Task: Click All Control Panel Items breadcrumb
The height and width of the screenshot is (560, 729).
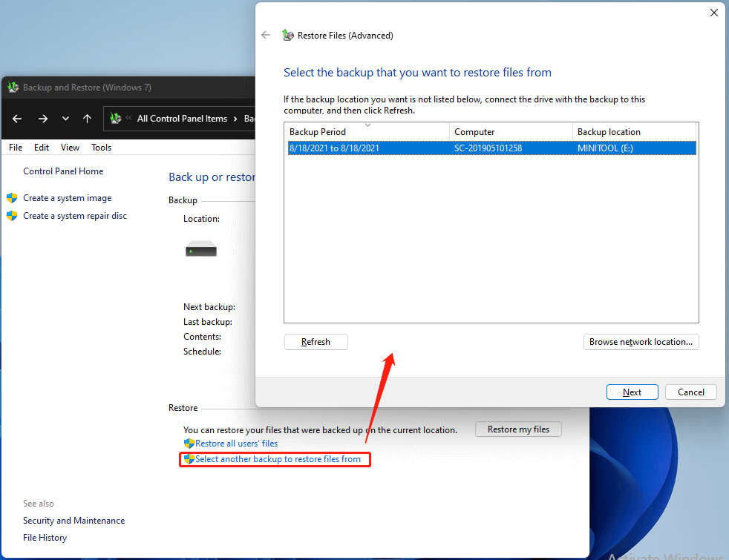Action: point(183,119)
